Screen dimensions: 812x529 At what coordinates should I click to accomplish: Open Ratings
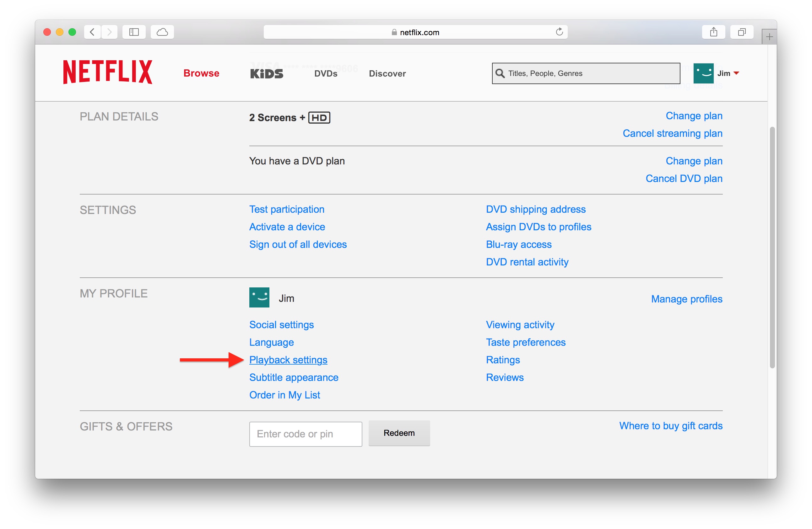503,360
